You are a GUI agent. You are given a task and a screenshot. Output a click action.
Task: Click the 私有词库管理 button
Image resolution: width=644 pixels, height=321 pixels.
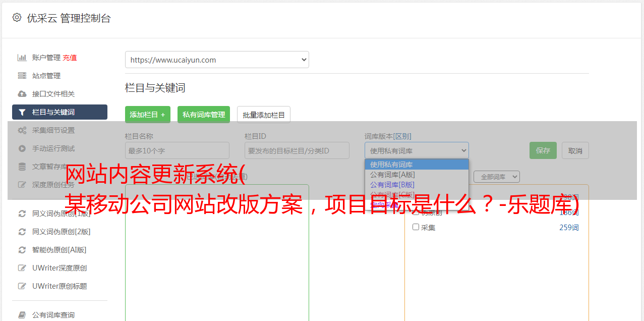pyautogui.click(x=204, y=115)
